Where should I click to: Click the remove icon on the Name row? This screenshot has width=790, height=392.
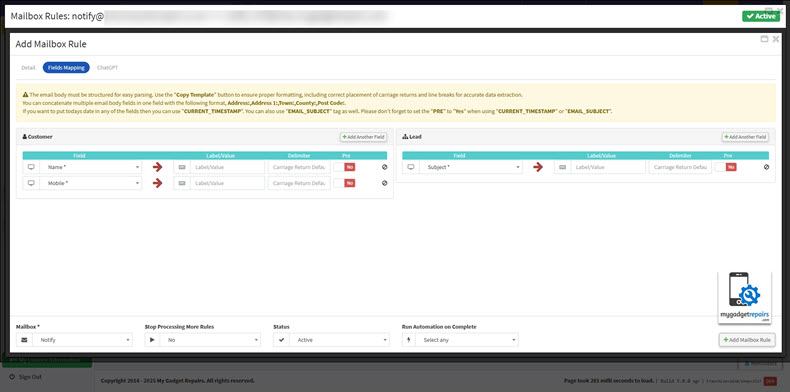coord(384,167)
